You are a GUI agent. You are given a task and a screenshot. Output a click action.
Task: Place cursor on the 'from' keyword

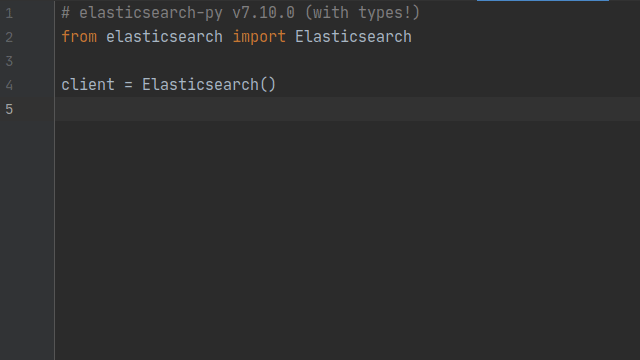(x=79, y=37)
